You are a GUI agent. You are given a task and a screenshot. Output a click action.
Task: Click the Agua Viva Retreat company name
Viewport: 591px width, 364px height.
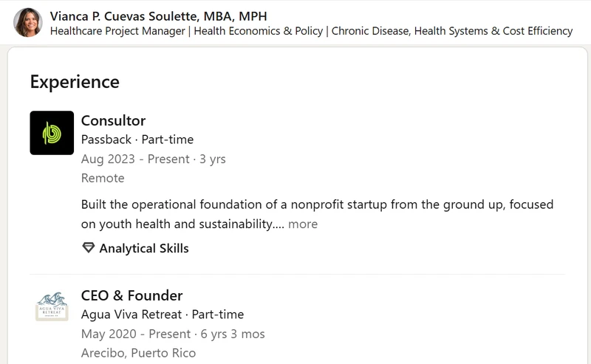point(131,315)
